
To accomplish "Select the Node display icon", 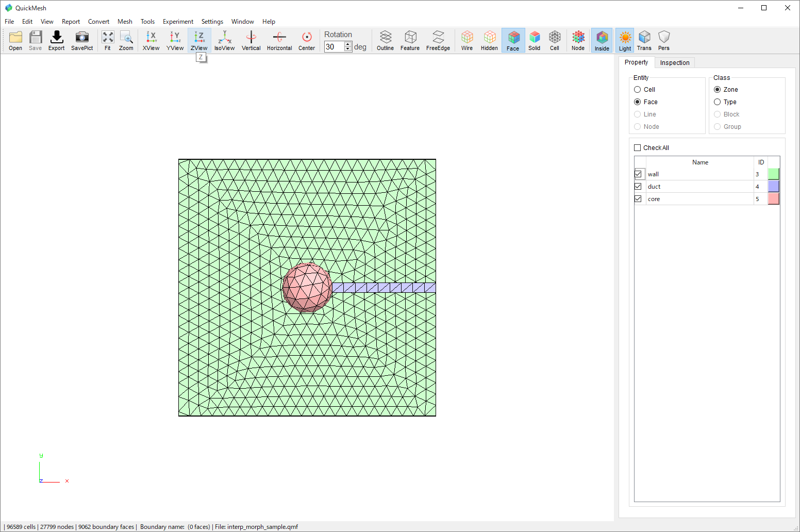I will [578, 40].
